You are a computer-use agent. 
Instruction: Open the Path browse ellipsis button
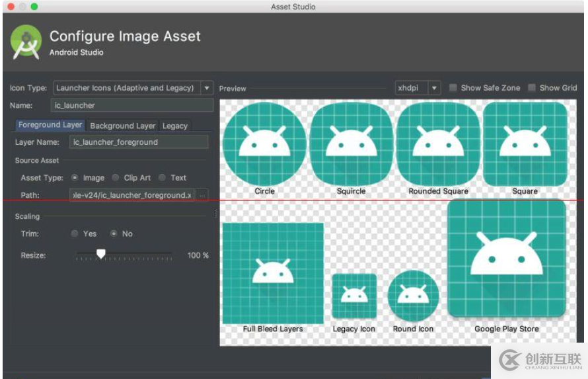(x=202, y=195)
